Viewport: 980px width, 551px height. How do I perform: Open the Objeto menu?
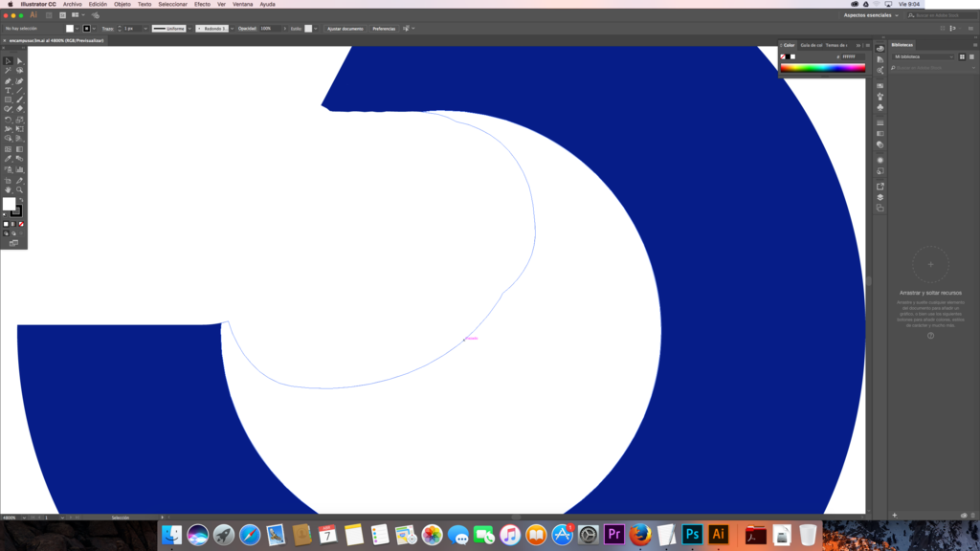click(122, 5)
